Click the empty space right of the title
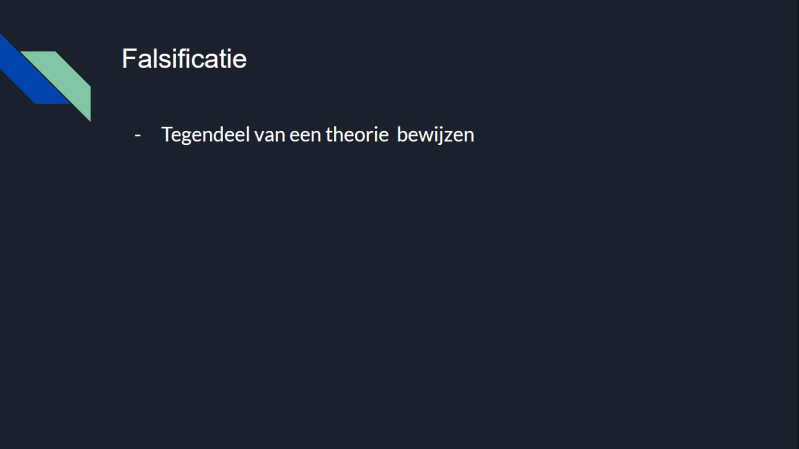 [500, 59]
